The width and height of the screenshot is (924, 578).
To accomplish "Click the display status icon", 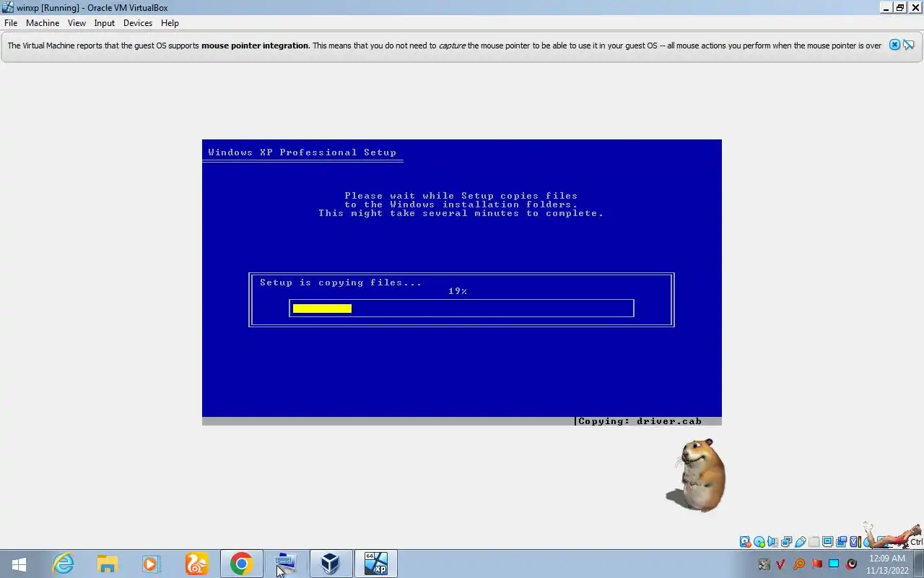I will click(828, 542).
